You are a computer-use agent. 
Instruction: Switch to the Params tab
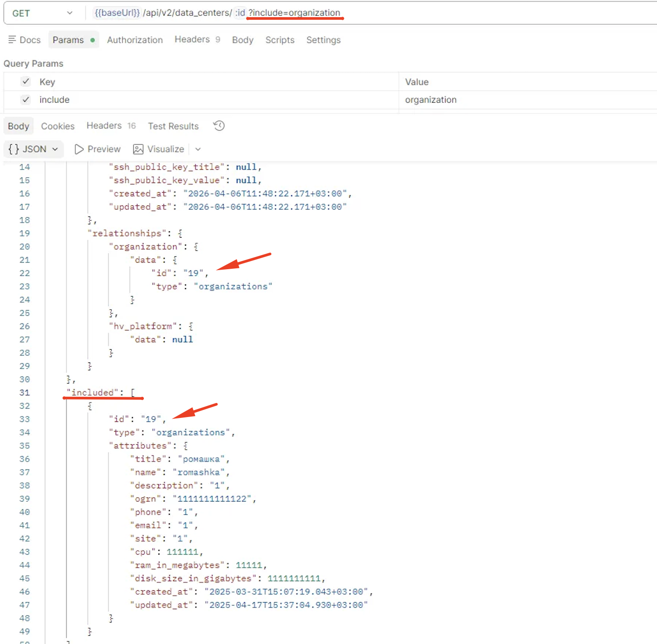pyautogui.click(x=73, y=40)
